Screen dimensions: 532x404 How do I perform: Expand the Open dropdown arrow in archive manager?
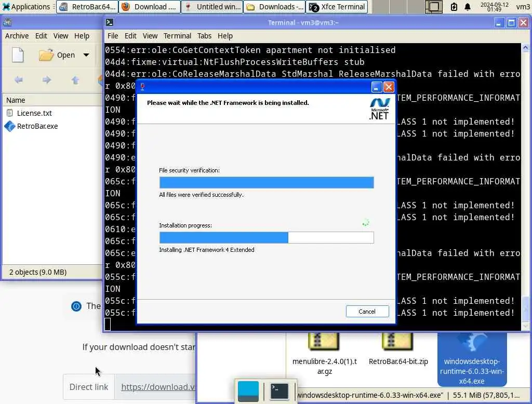pos(86,55)
